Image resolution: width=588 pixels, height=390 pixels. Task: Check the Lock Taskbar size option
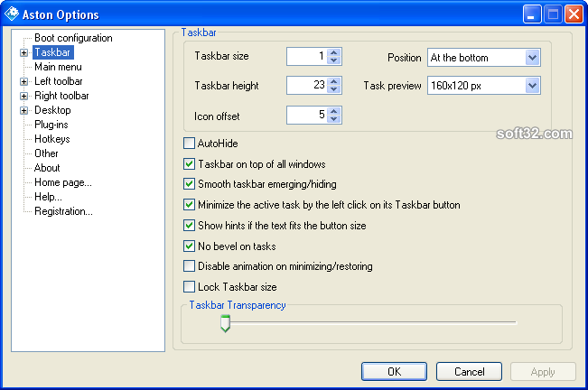coord(189,286)
